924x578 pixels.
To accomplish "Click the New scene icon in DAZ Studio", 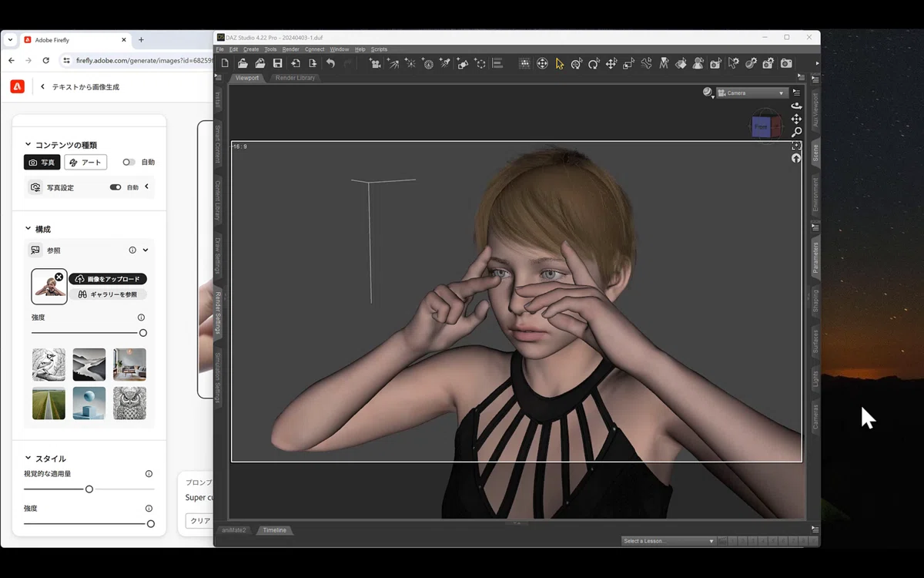I will pyautogui.click(x=225, y=63).
